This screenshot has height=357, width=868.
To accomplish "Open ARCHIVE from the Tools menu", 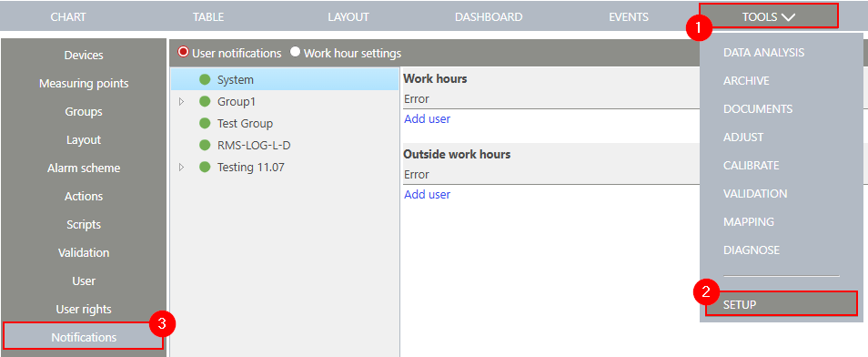I will (x=746, y=81).
